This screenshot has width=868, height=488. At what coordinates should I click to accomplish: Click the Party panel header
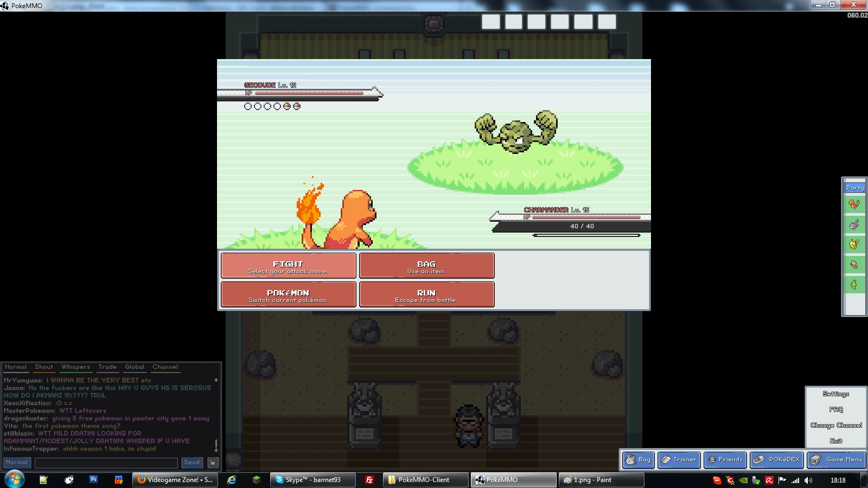pos(854,188)
